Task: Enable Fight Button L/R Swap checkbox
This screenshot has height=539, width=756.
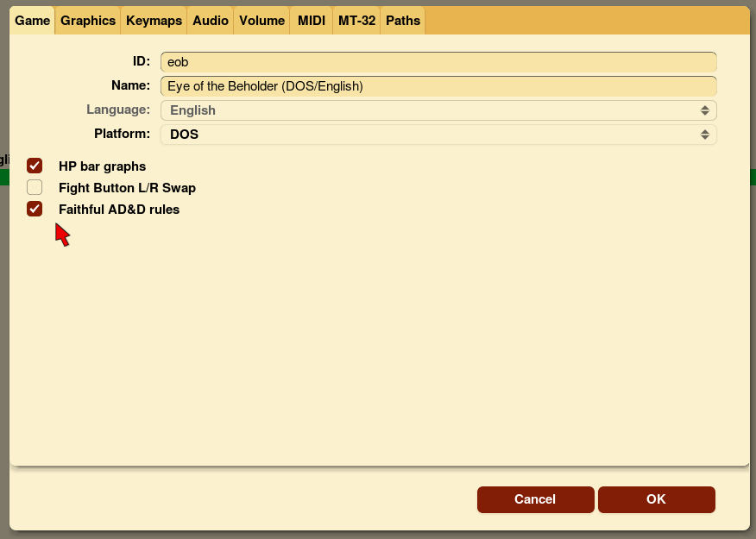Action: click(x=35, y=187)
